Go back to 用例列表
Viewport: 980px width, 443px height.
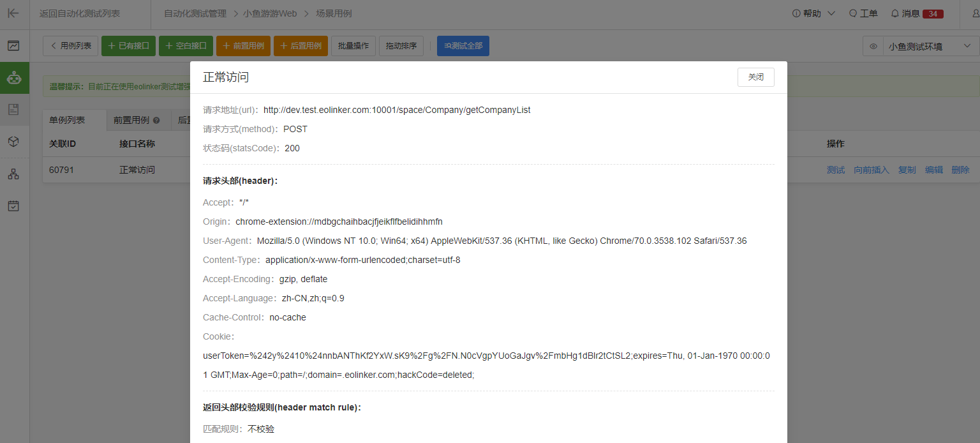coord(71,46)
